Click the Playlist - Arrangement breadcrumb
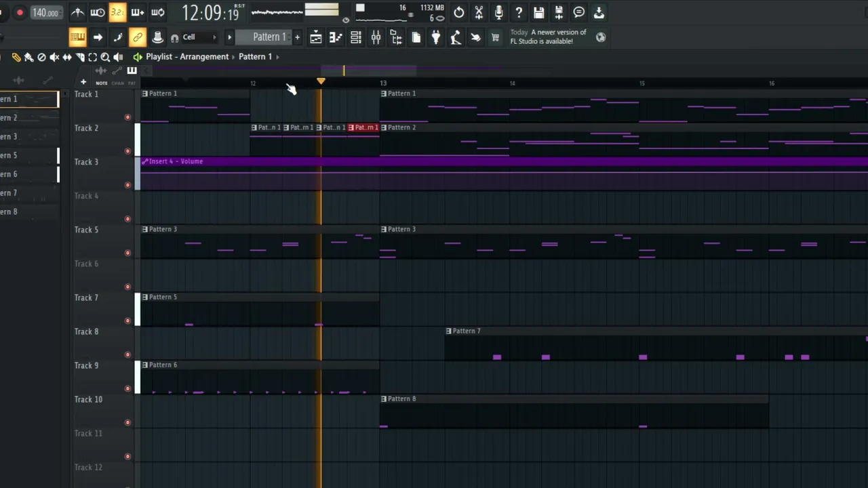Screen dimensions: 868x488 (187, 57)
